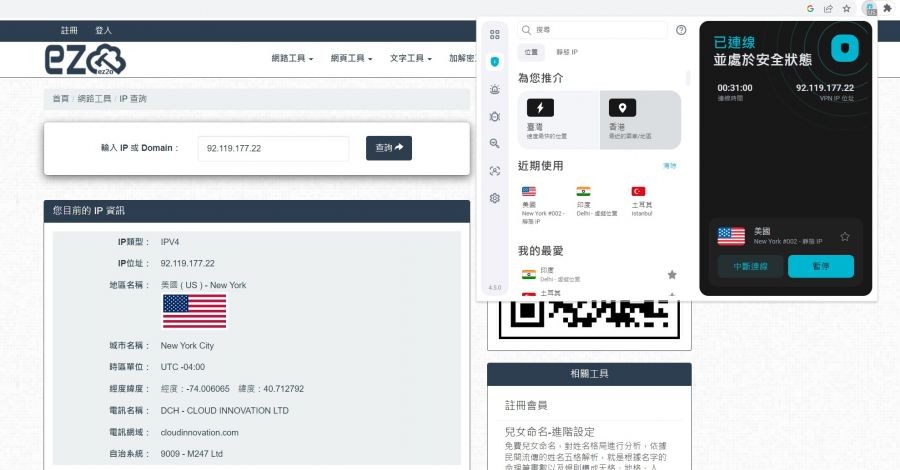900x470 pixels.
Task: Open the VPN dashboard grid icon
Action: tap(494, 34)
